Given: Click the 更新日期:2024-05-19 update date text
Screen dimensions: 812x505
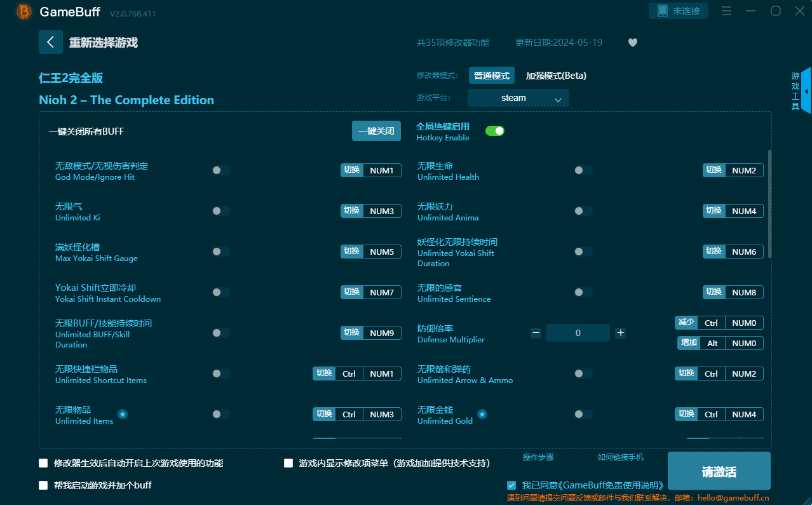Looking at the screenshot, I should 558,43.
